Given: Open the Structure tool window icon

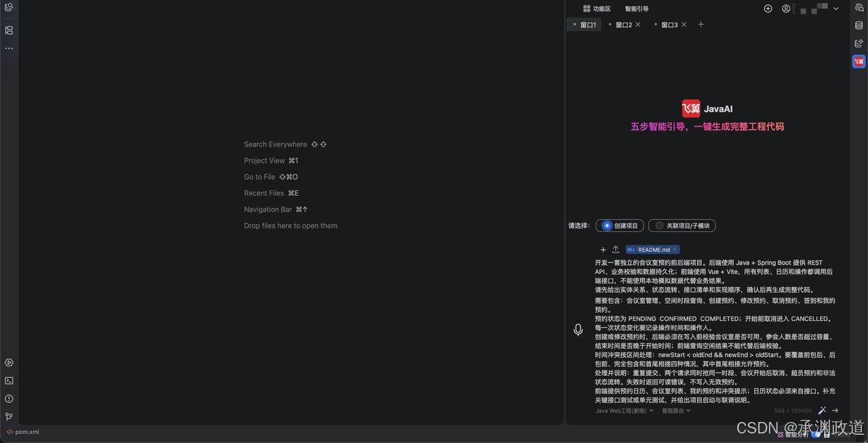Looking at the screenshot, I should tap(9, 31).
